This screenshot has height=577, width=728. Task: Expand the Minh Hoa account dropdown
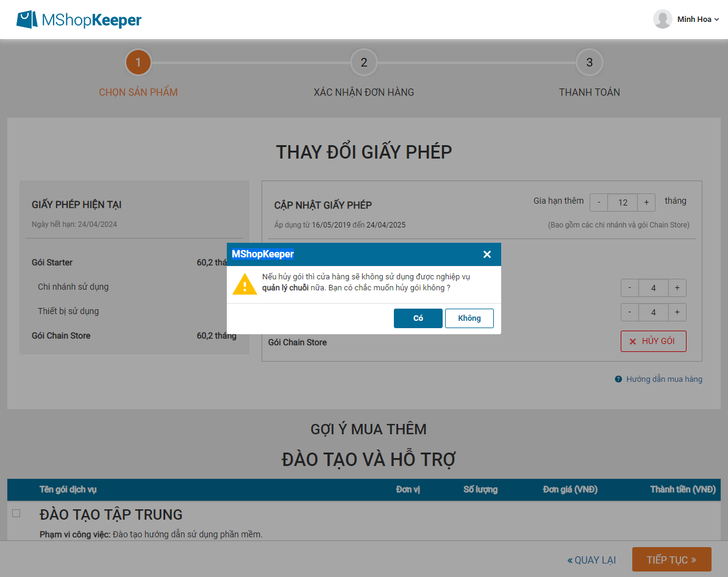coord(716,20)
